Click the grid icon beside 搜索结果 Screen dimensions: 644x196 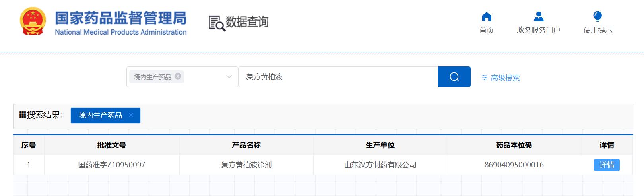click(22, 115)
